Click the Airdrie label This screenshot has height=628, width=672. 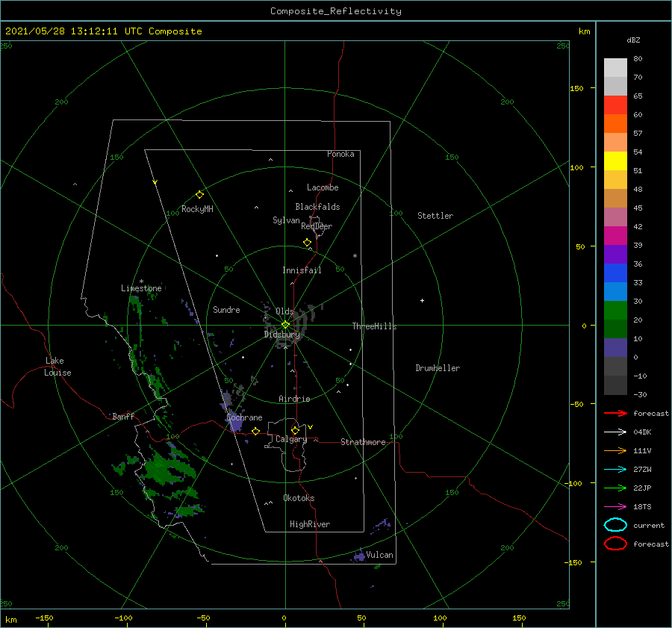pyautogui.click(x=294, y=399)
